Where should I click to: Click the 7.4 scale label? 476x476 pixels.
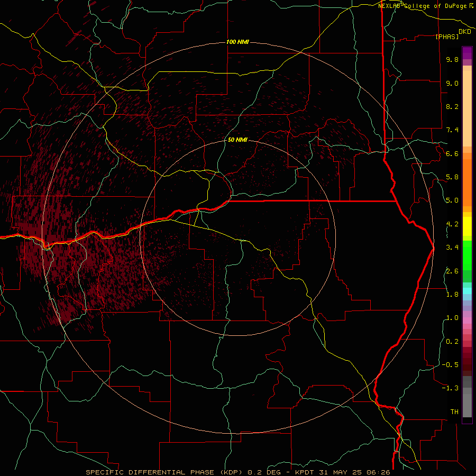pyautogui.click(x=452, y=130)
